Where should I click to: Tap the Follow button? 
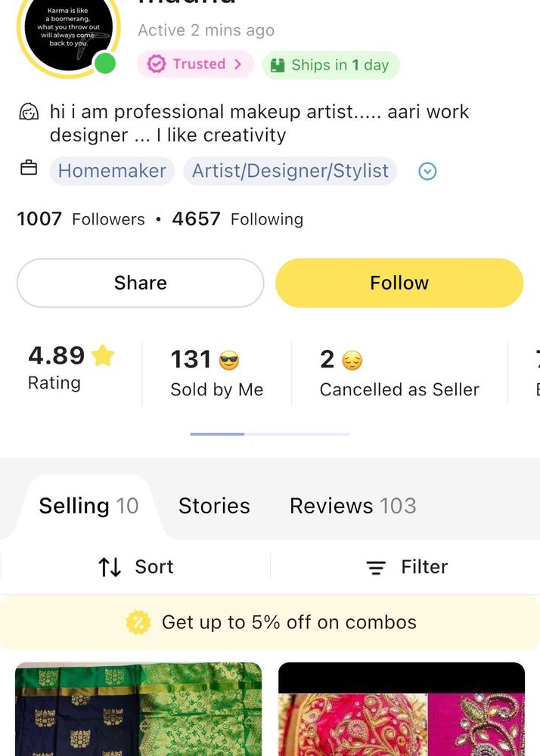399,282
